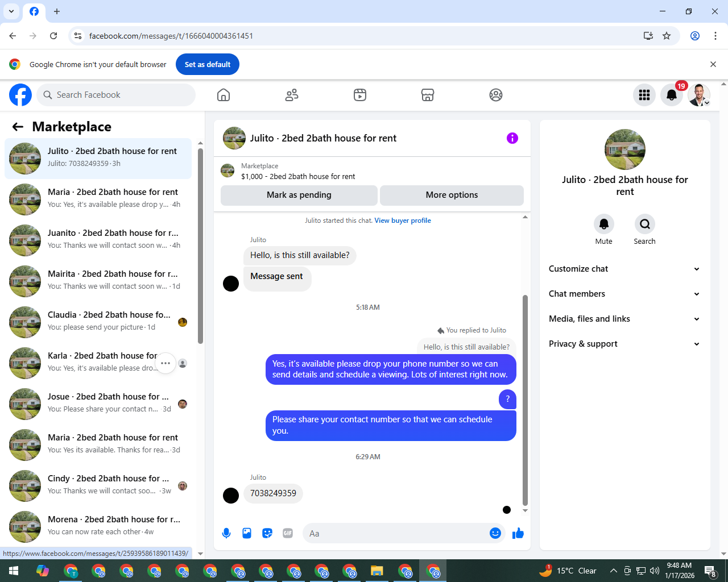Bookmark this page with star icon
This screenshot has height=582, width=728.
tap(667, 36)
